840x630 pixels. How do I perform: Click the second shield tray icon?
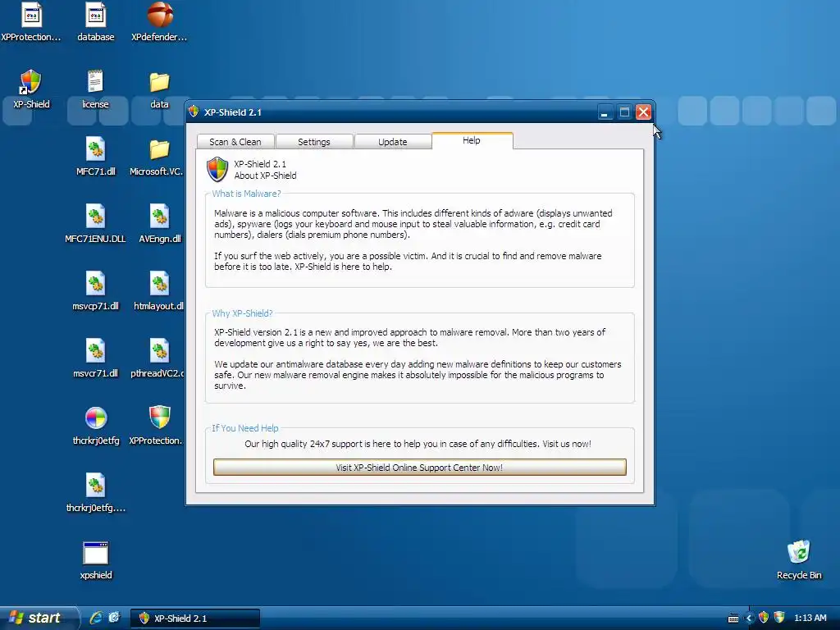coord(779,618)
